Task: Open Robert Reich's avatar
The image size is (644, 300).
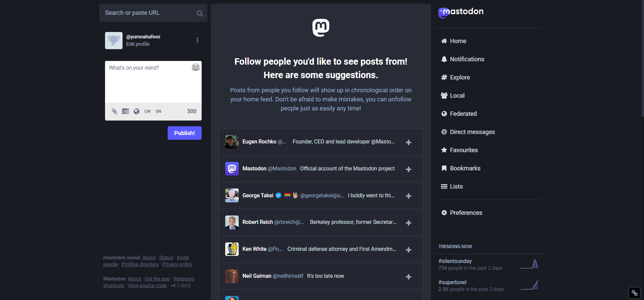Action: (x=232, y=223)
